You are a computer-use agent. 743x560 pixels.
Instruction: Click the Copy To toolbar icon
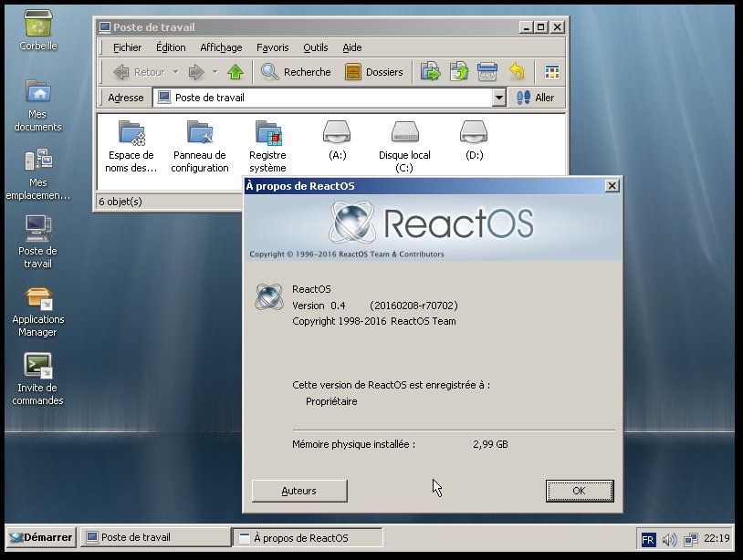(x=459, y=72)
